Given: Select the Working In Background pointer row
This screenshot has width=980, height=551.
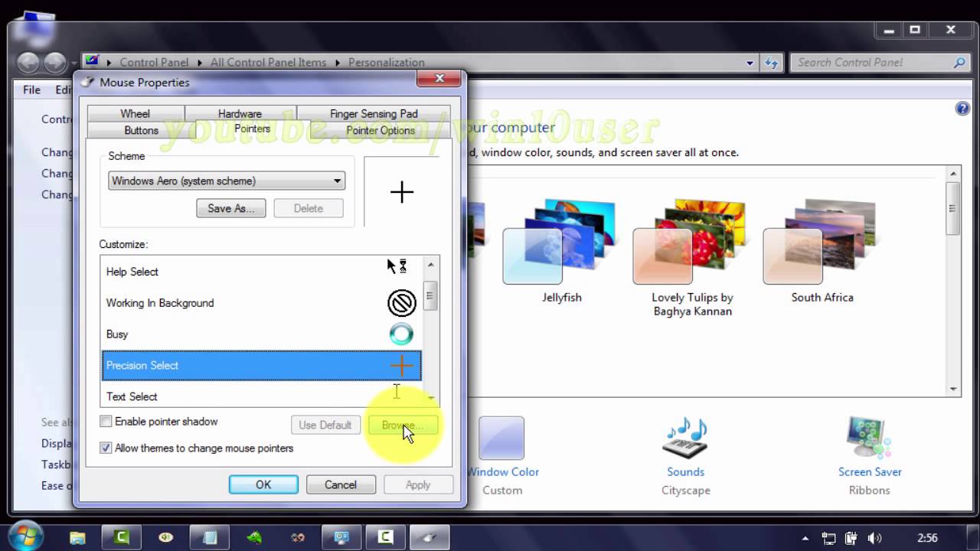Looking at the screenshot, I should pyautogui.click(x=261, y=303).
